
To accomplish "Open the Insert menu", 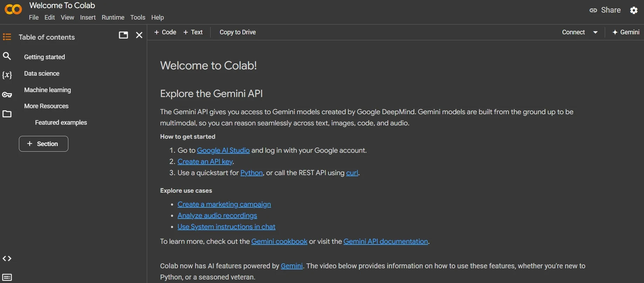I will (x=88, y=18).
